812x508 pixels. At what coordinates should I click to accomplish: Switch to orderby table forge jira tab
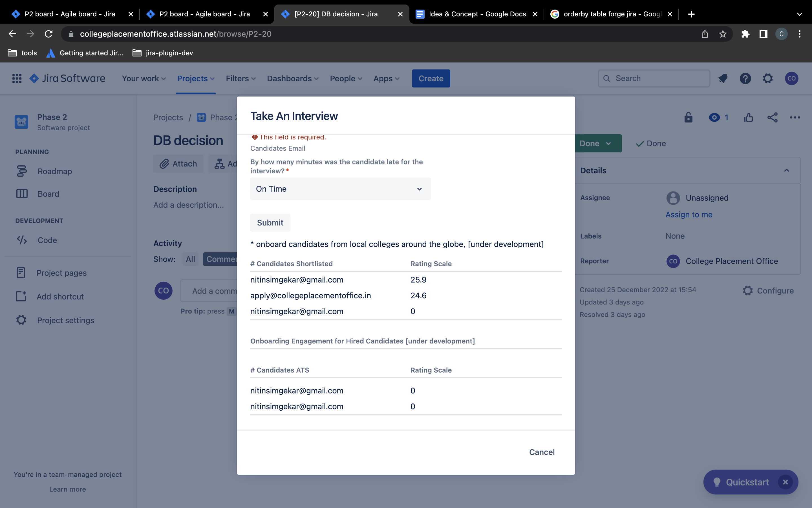[611, 14]
